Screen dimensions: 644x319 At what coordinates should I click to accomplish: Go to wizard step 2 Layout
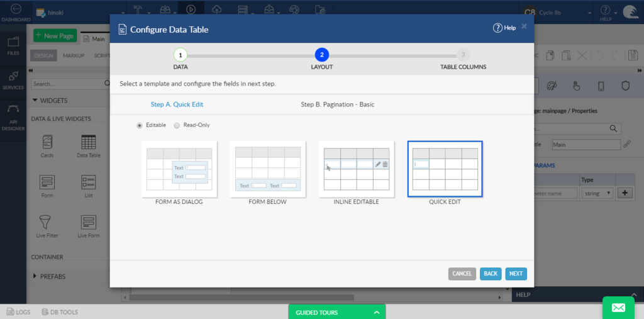(321, 55)
